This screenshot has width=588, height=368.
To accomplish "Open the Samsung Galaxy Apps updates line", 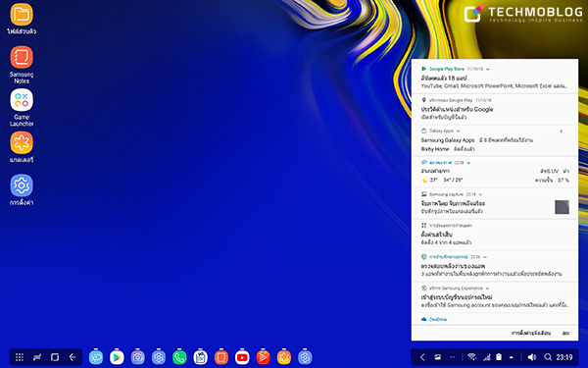I will click(476, 140).
